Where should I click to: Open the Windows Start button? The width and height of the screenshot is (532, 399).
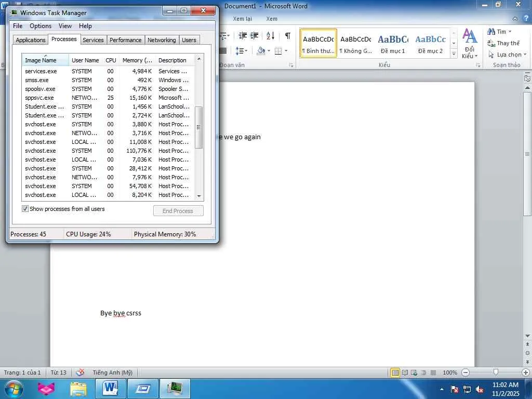pos(13,389)
